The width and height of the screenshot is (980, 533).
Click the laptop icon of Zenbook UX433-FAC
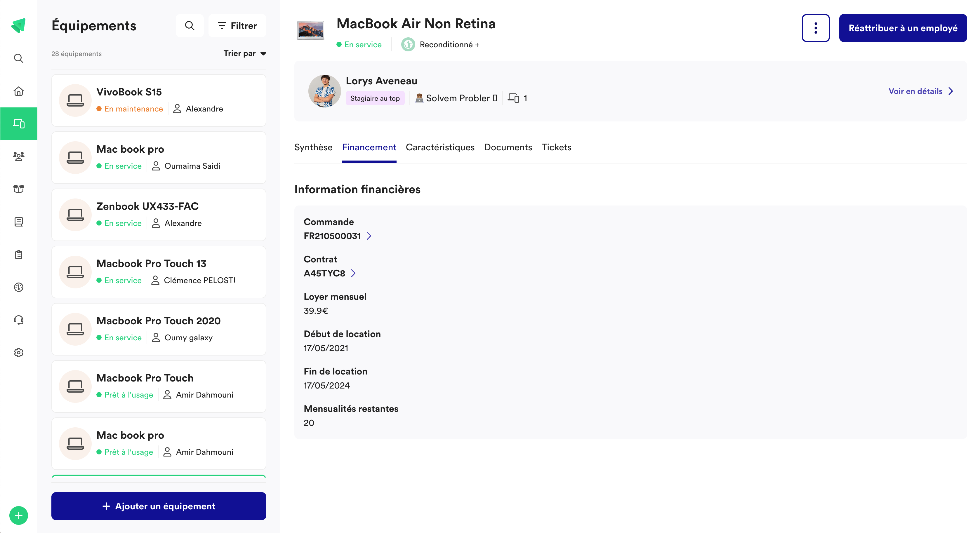[75, 215]
